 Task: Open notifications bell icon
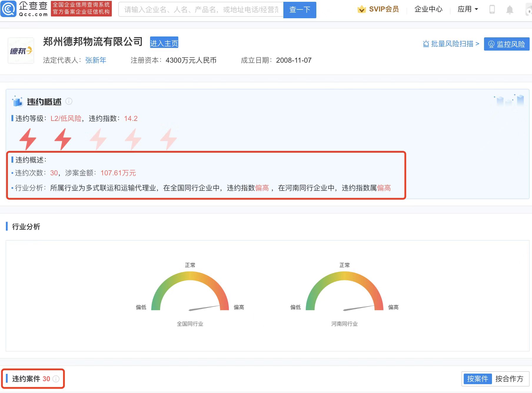tap(510, 10)
